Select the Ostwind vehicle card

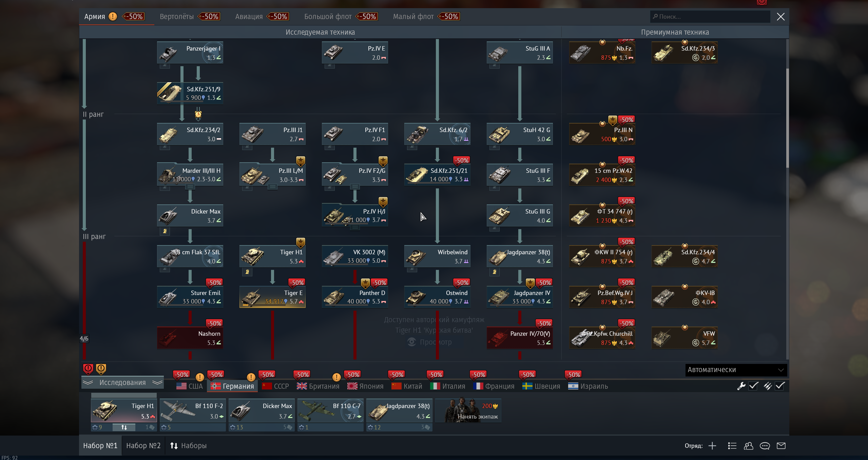click(x=437, y=297)
